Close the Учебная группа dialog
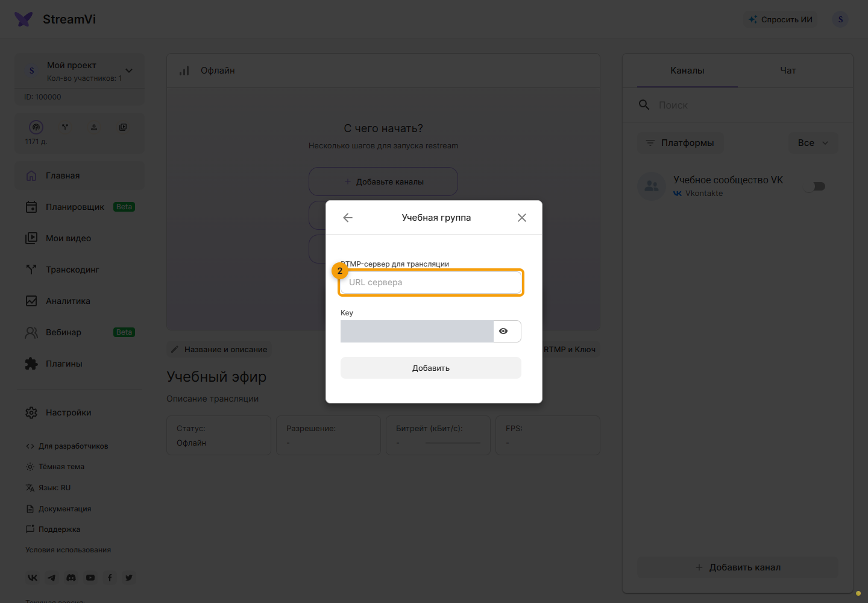The image size is (868, 603). [x=522, y=218]
